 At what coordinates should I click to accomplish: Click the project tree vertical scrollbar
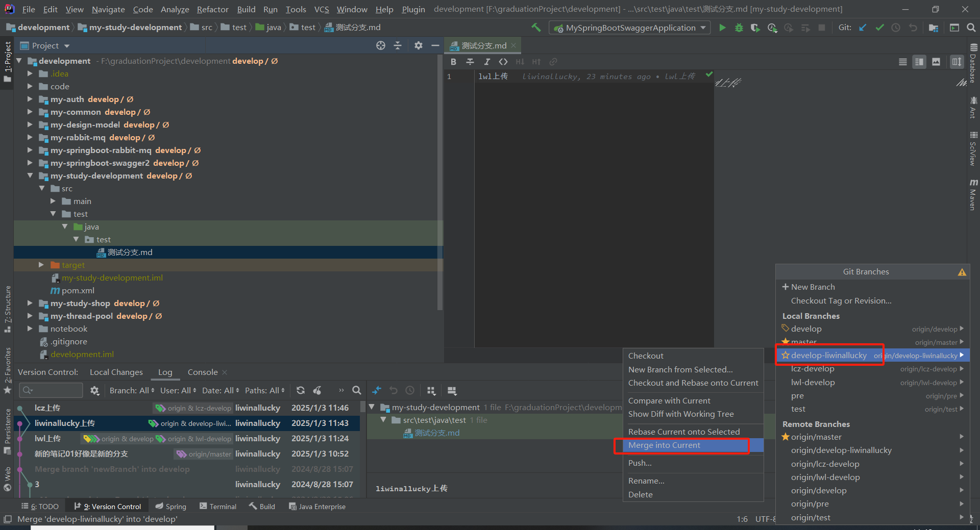(440, 182)
